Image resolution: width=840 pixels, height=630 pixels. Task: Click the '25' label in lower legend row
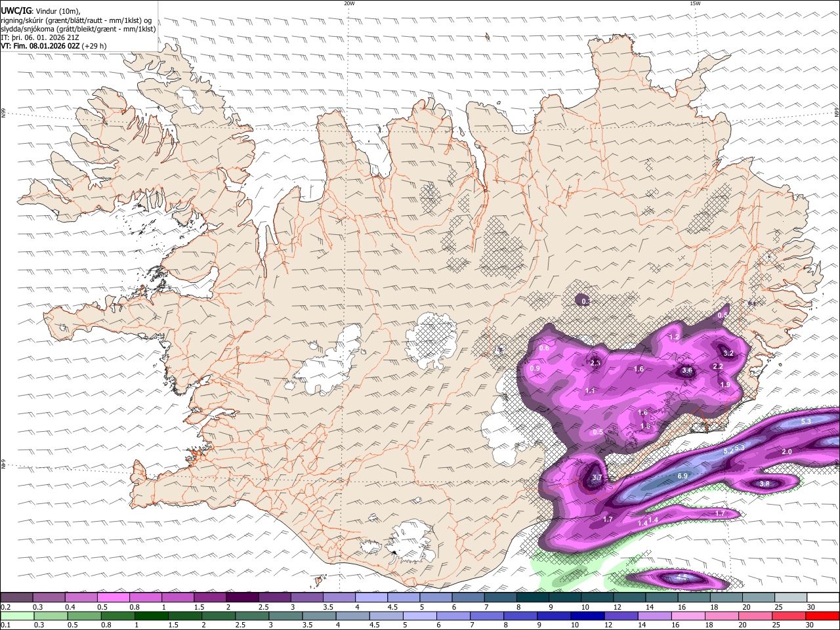777,625
